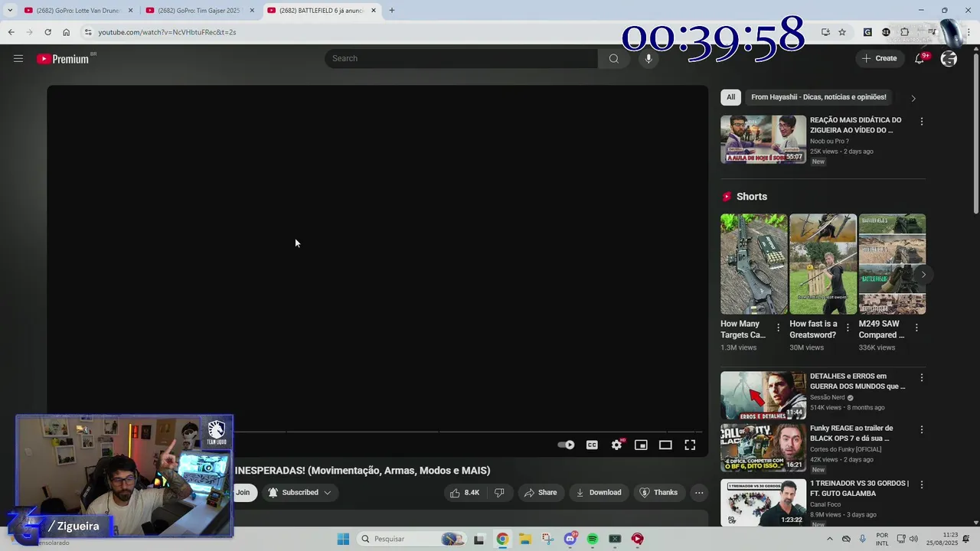Show more Shorts with right arrow
The width and height of the screenshot is (980, 551).
[923, 275]
